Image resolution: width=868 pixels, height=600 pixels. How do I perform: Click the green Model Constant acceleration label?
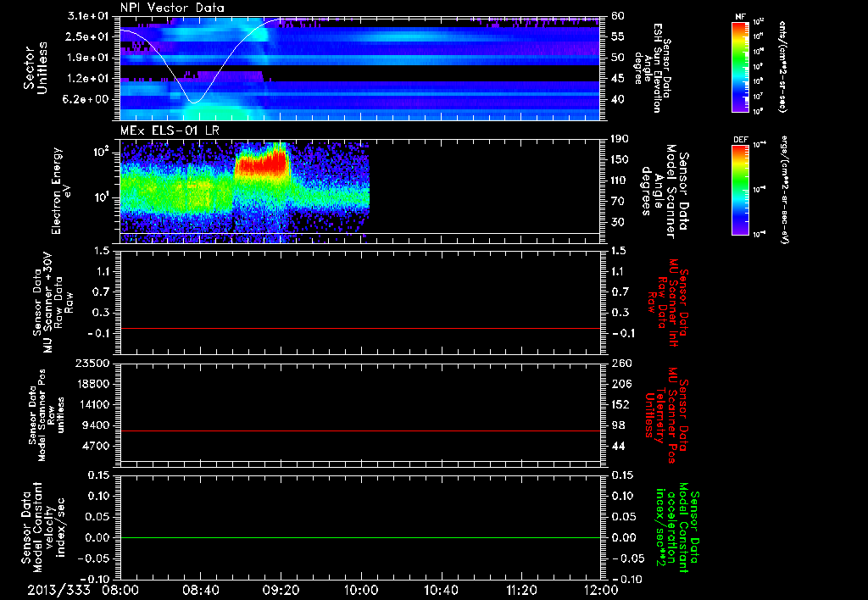tap(676, 528)
